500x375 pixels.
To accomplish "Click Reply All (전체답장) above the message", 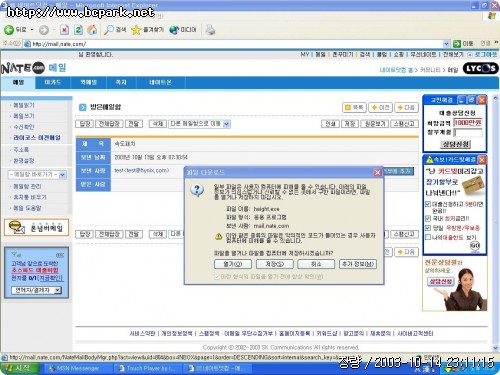I will 109,124.
